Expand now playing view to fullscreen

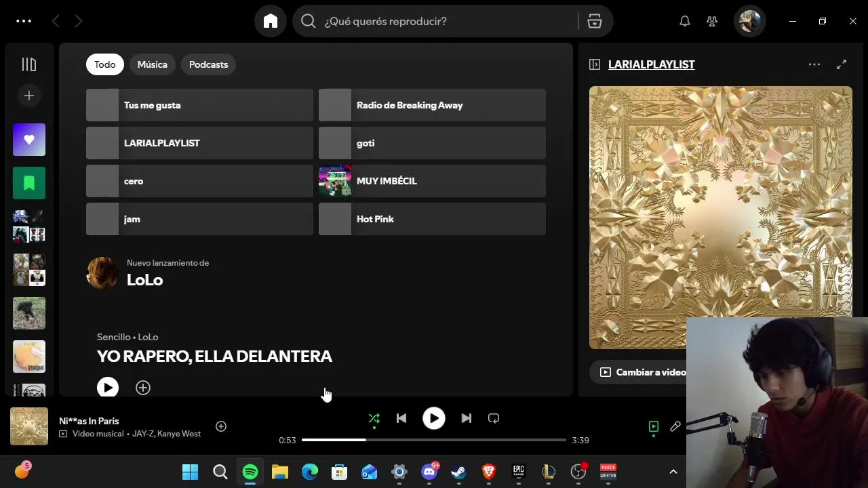[x=842, y=64]
